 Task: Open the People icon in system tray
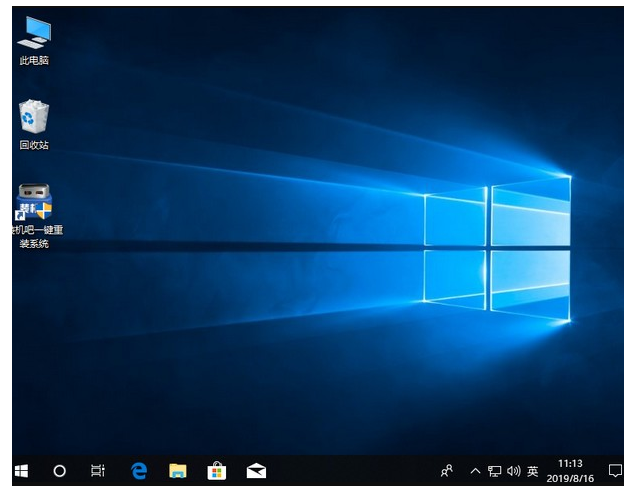click(x=447, y=470)
